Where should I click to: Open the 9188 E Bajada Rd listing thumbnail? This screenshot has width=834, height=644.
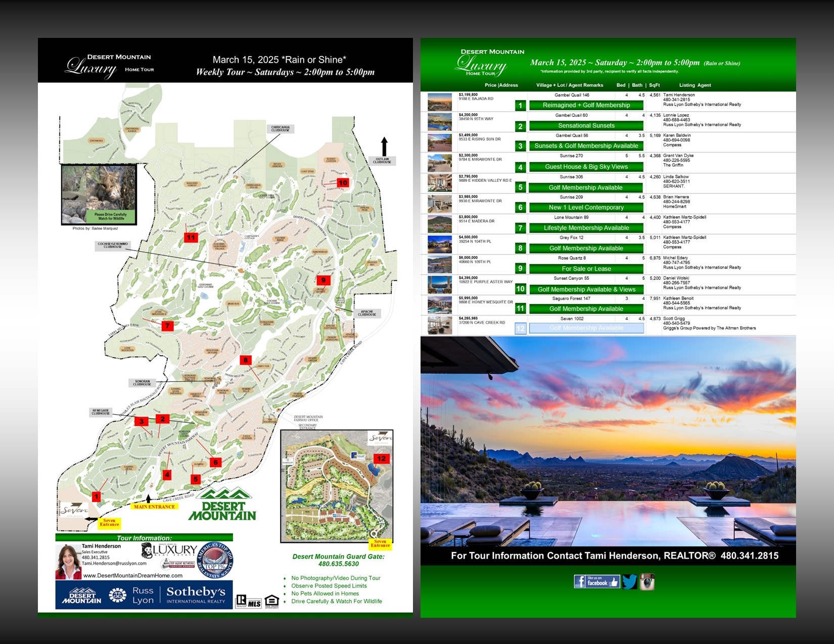(439, 102)
